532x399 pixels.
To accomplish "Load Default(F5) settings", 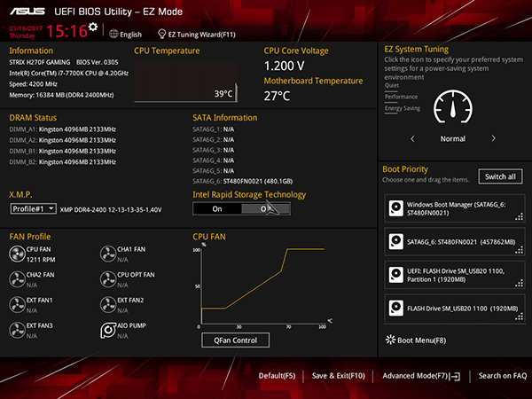I will [x=277, y=376].
